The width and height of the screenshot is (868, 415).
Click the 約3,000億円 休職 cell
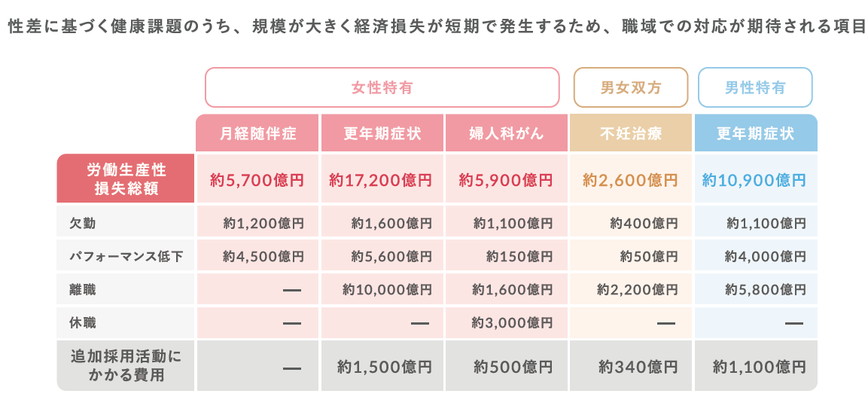pos(513,322)
